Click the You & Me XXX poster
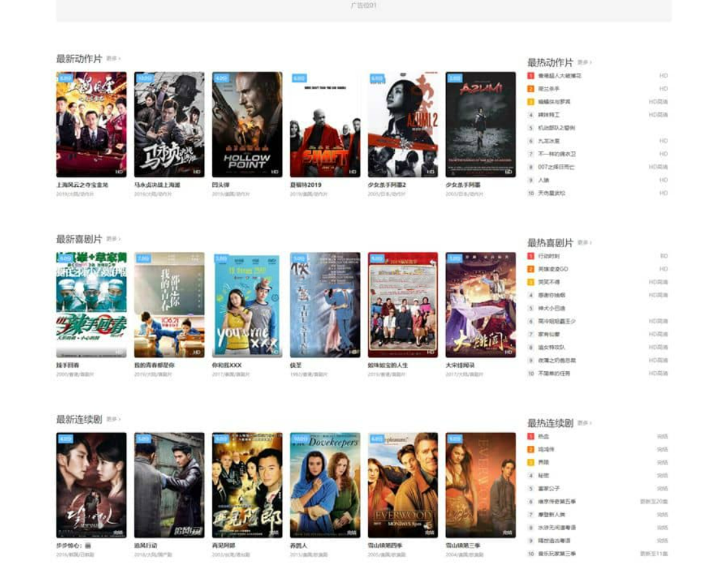 [247, 305]
